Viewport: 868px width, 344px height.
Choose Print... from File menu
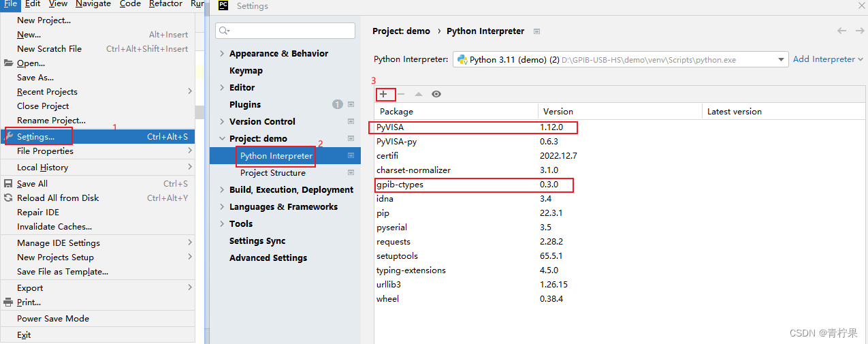pos(97,302)
